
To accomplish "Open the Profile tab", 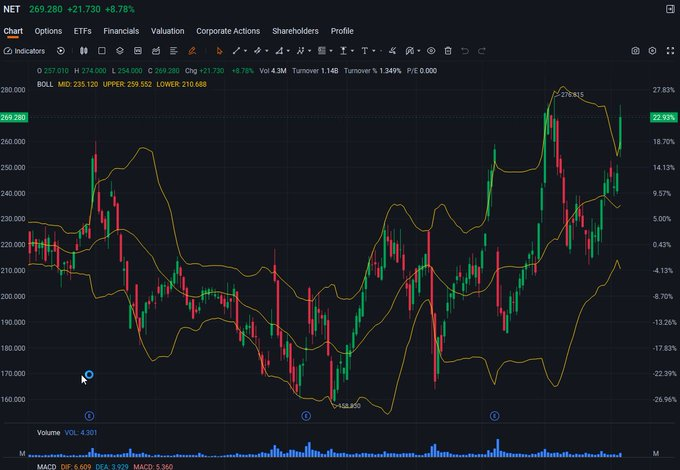I will point(342,31).
